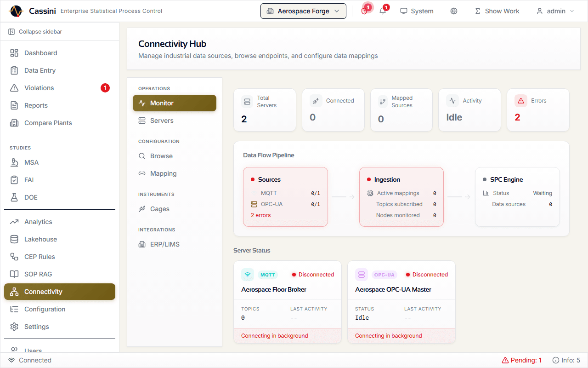This screenshot has height=368, width=588.
Task: Click 'Connecting in background' under OPC-UA Master
Action: (388, 336)
